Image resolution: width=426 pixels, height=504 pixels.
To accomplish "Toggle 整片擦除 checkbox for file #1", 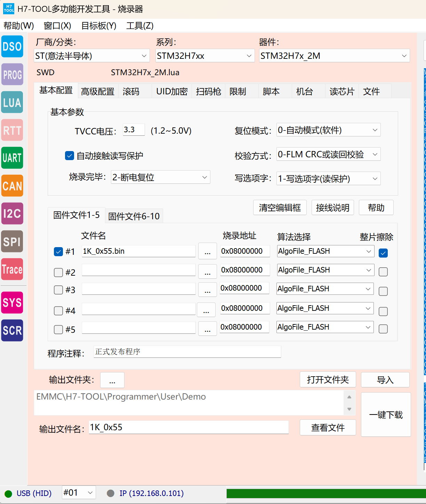I will [x=383, y=253].
